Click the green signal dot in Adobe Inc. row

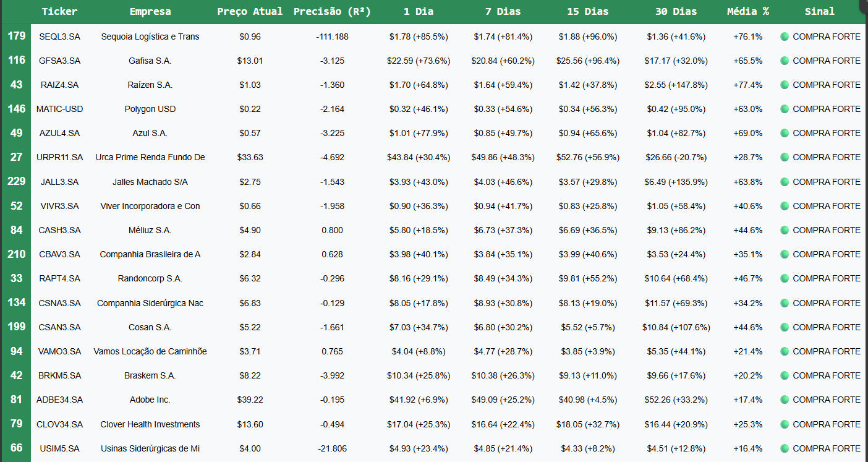pyautogui.click(x=785, y=400)
